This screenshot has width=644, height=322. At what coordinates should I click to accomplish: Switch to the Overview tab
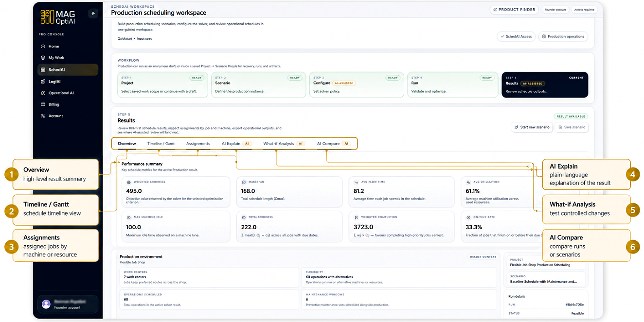127,144
